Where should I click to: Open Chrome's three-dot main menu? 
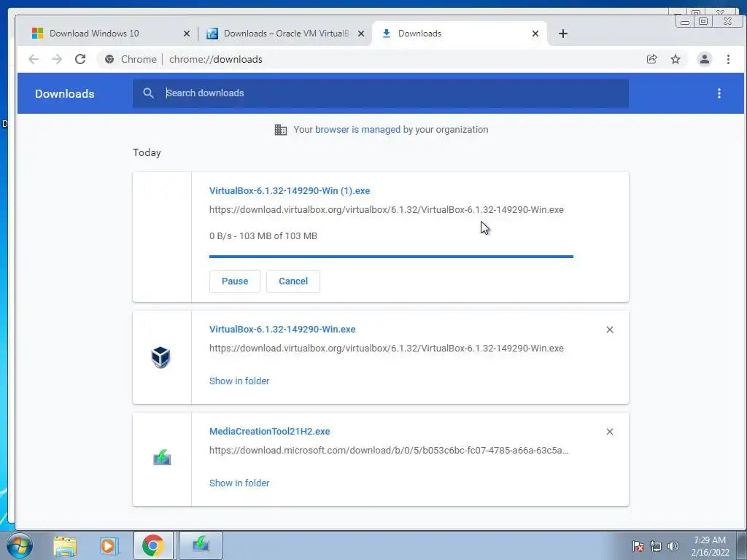click(728, 59)
